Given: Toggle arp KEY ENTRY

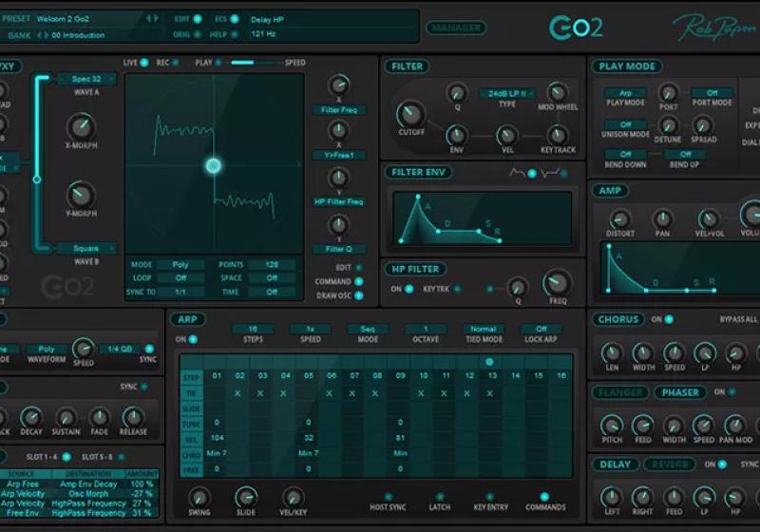Looking at the screenshot, I should 490,497.
